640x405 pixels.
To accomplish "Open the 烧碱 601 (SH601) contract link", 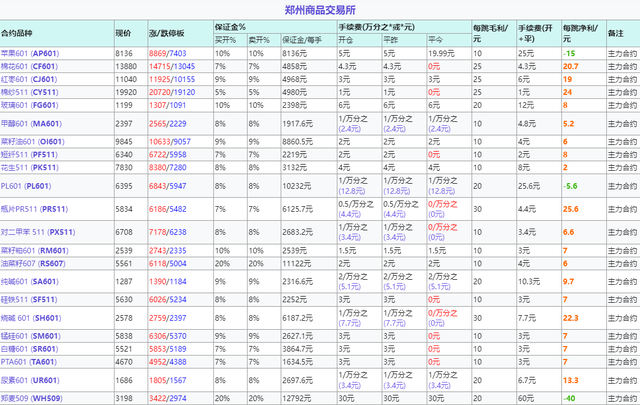I will (x=31, y=318).
